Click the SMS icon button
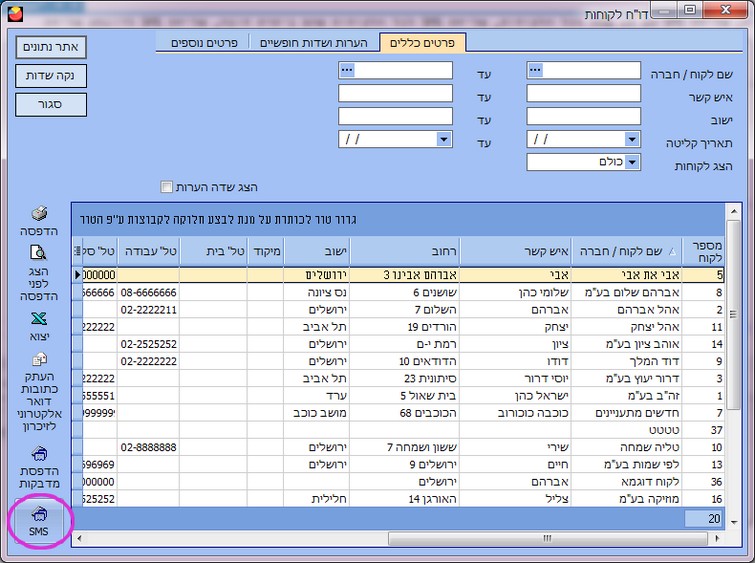This screenshot has width=755, height=563. click(x=39, y=520)
